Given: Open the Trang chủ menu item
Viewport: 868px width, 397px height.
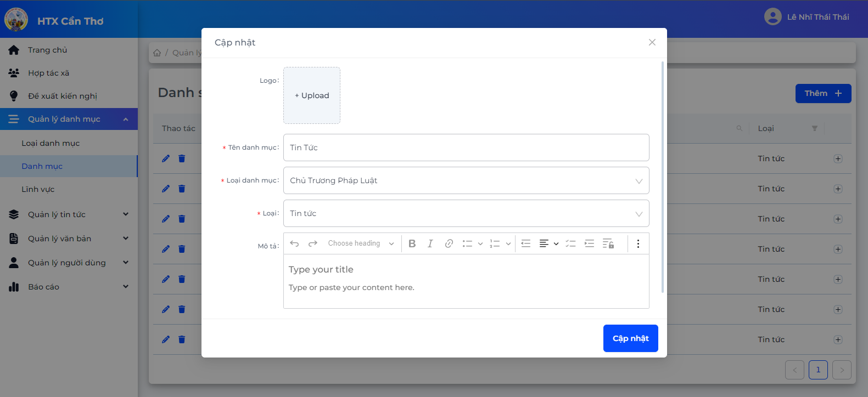Looking at the screenshot, I should click(69, 50).
